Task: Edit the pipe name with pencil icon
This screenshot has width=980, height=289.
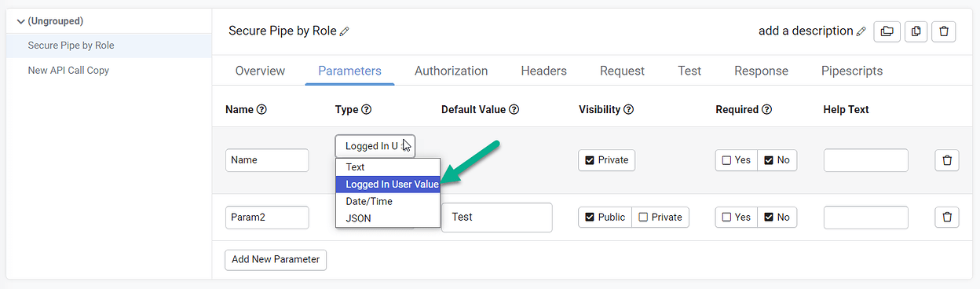Action: point(344,31)
